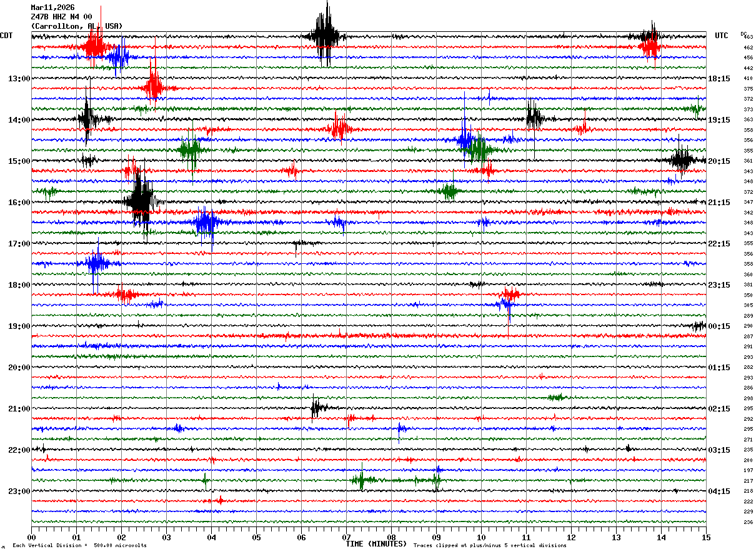The height and width of the screenshot is (554, 756).
Task: Click the DC offset value 463
Action: pyautogui.click(x=748, y=38)
